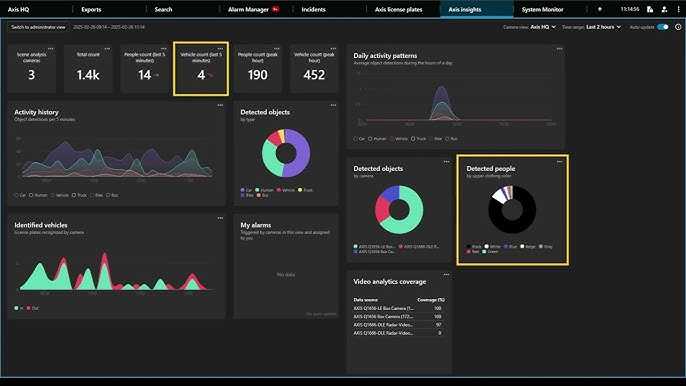Click the document icon next to the clock
Screen dimensions: 686x386
coord(650,9)
